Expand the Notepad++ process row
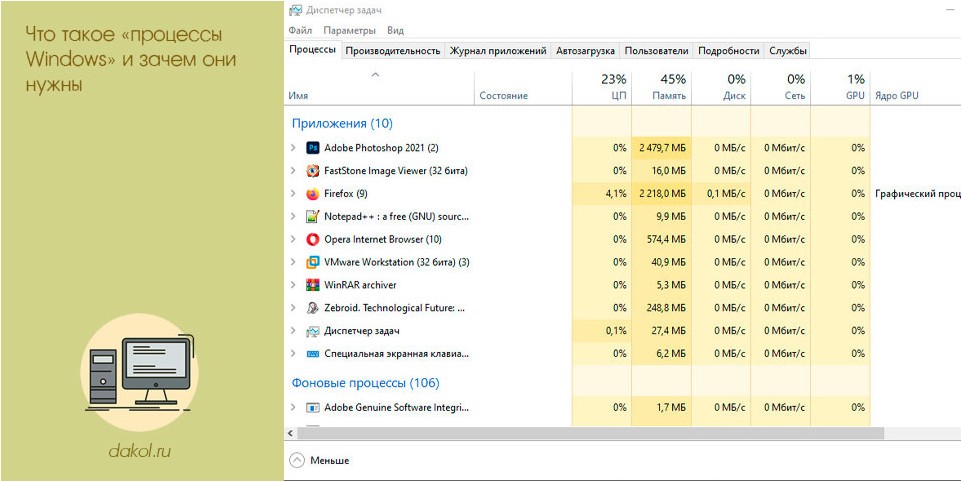This screenshot has width=962, height=482. [293, 216]
